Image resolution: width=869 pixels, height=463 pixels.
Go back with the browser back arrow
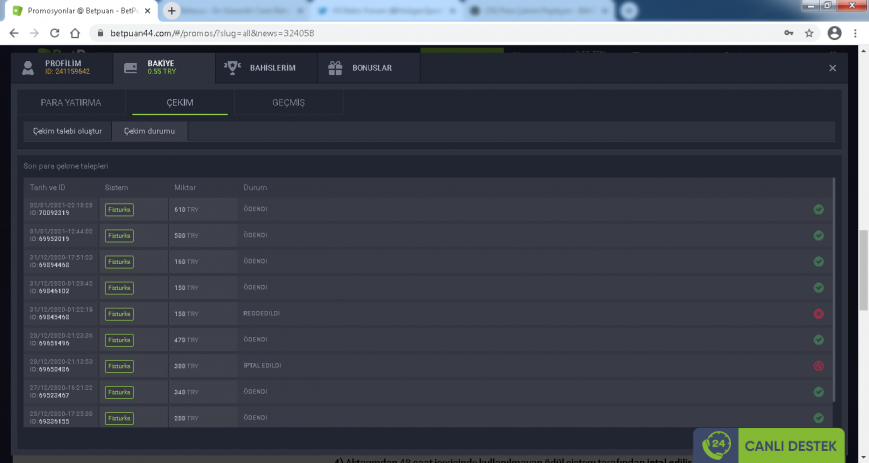point(14,33)
